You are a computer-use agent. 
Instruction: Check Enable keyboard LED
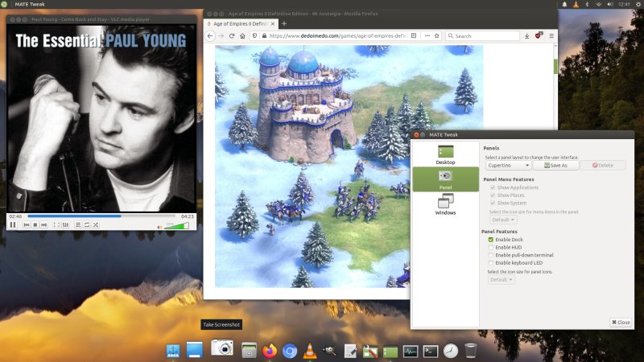tap(491, 263)
